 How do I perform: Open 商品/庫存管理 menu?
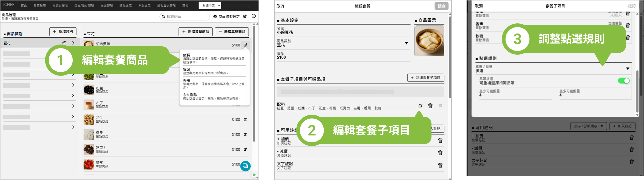coord(84,6)
